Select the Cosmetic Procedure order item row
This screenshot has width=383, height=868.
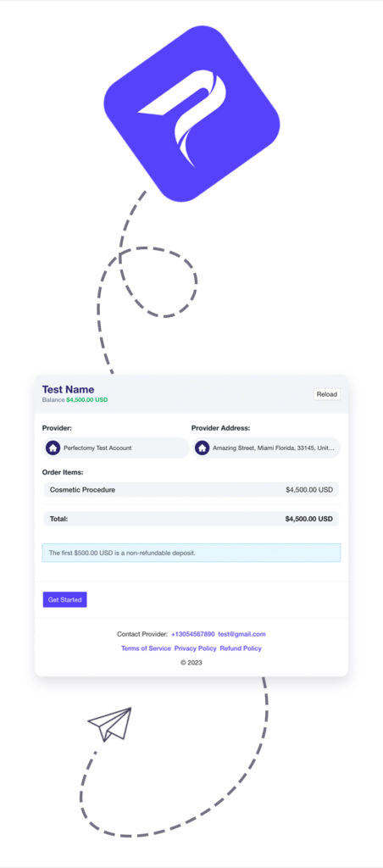[x=191, y=490]
